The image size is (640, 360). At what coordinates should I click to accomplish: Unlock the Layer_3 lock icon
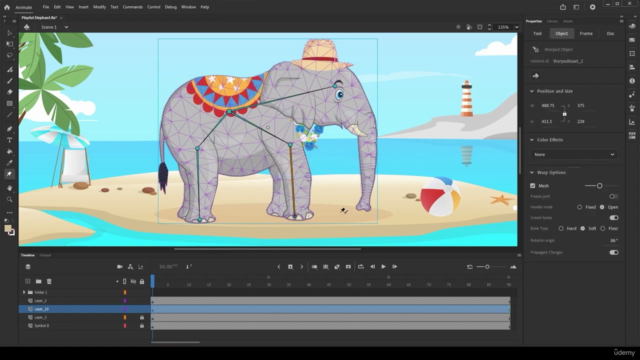[142, 317]
